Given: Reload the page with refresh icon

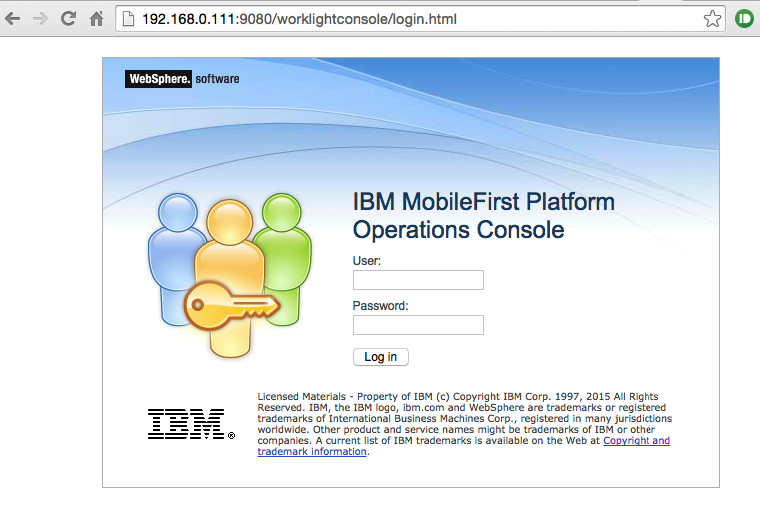Looking at the screenshot, I should (68, 19).
